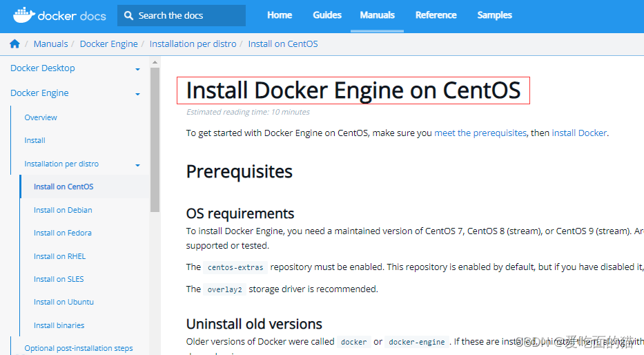Click the Docker Engine breadcrumb link

[x=109, y=44]
